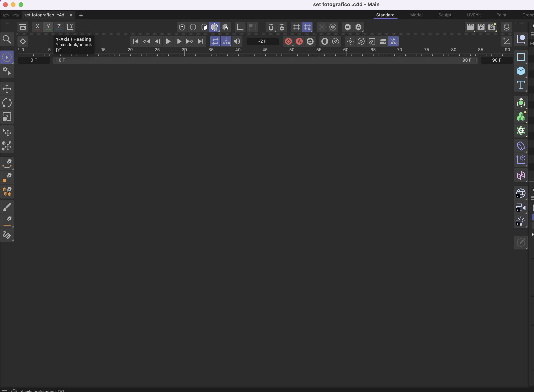
Task: Add a Text spline object
Action: click(520, 85)
